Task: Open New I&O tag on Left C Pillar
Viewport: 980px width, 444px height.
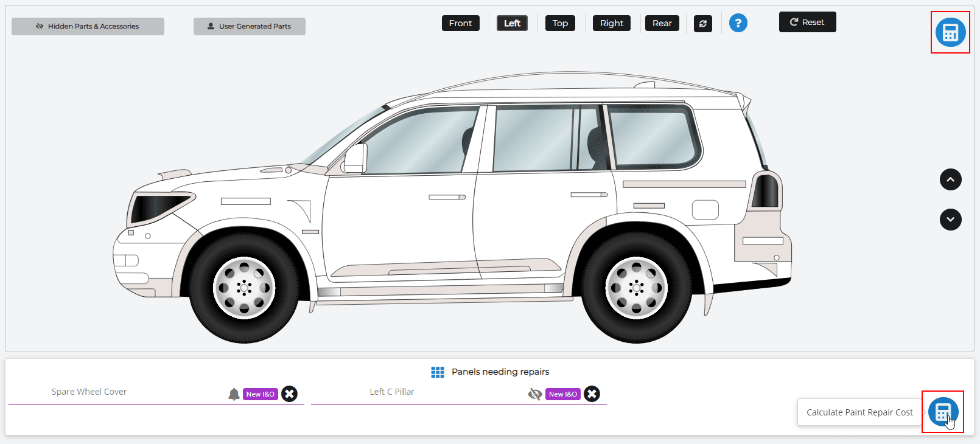Action: (x=563, y=394)
